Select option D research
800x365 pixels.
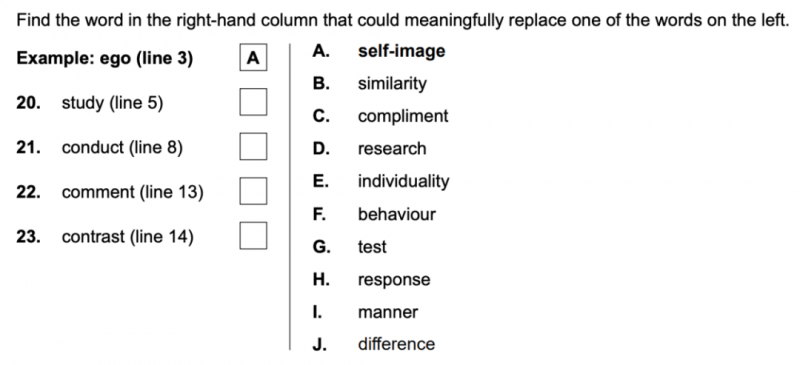[x=369, y=149]
